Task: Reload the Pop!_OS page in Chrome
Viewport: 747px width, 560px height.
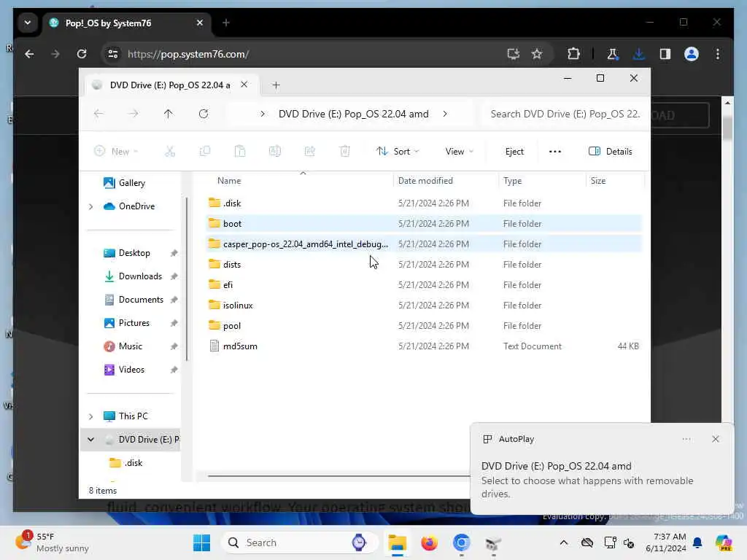Action: click(x=82, y=54)
